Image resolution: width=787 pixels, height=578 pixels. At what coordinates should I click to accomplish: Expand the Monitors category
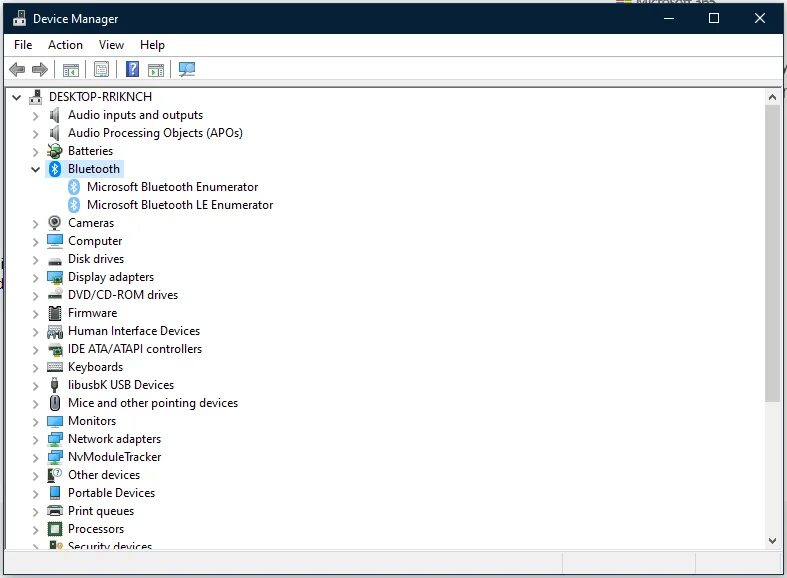(x=35, y=422)
